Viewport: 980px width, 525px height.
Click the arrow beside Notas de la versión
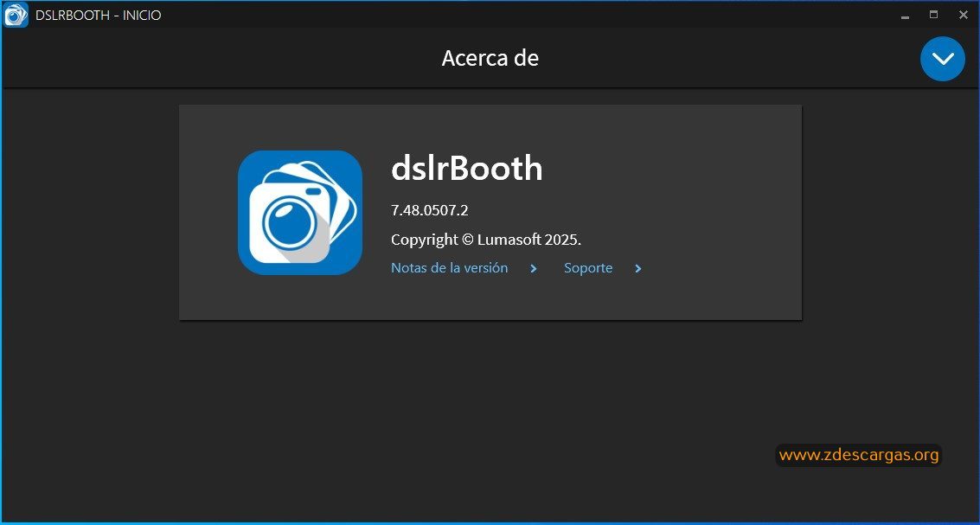click(534, 269)
